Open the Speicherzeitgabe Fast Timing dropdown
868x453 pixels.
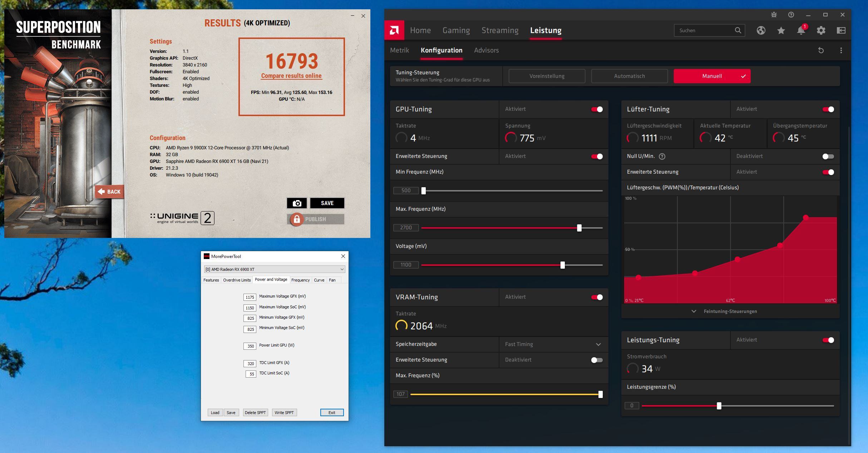553,344
